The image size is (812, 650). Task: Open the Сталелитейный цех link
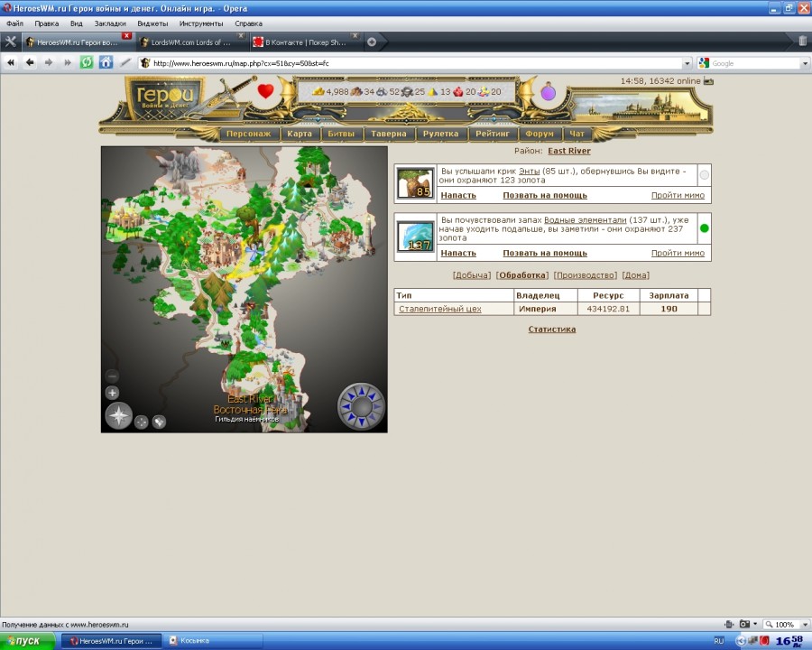coord(439,309)
